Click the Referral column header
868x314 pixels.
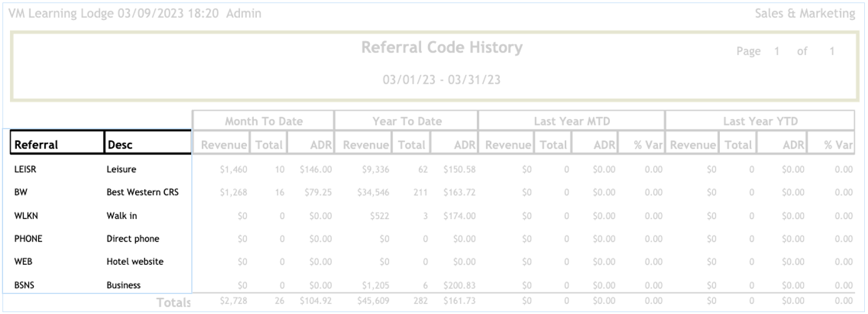click(x=36, y=145)
